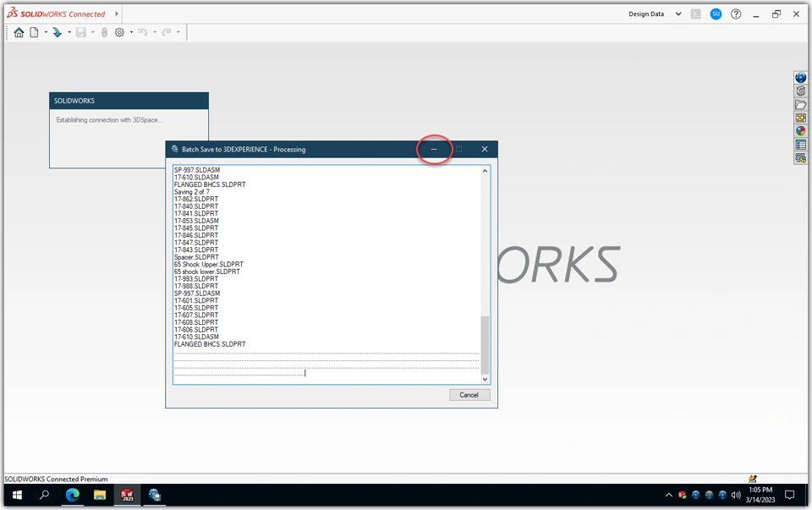Click the blue Open arrow icon

(x=57, y=33)
